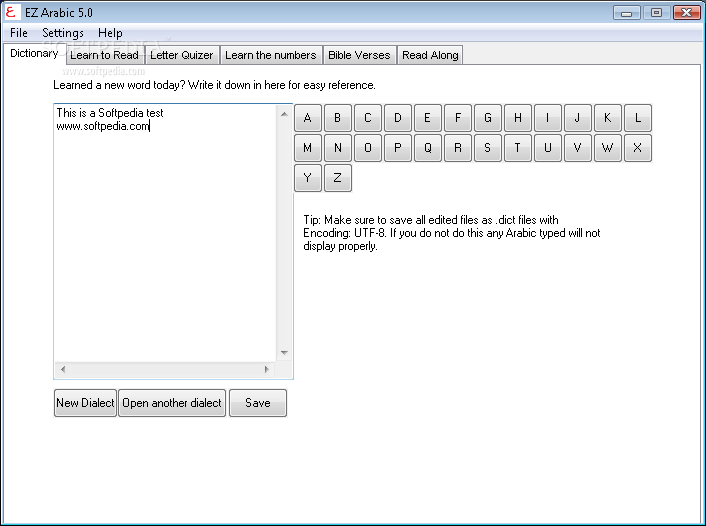Click the letter S key
The width and height of the screenshot is (706, 526).
(x=488, y=148)
